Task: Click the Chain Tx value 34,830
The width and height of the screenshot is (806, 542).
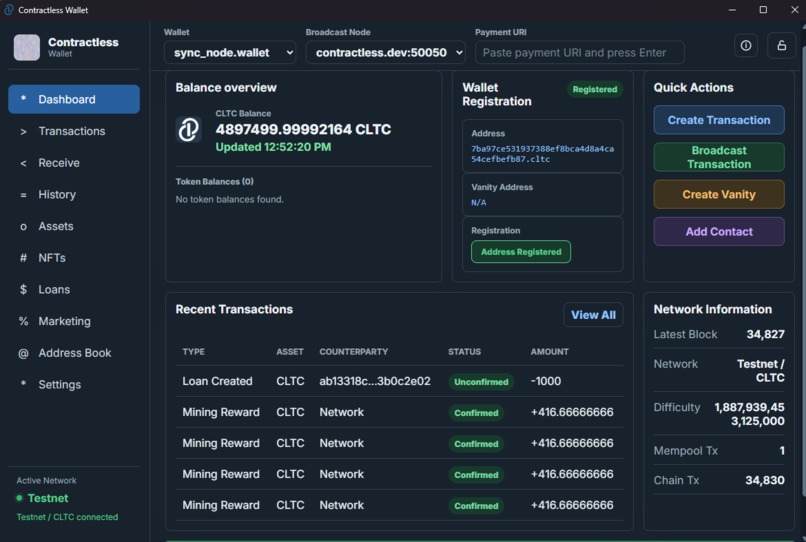Action: 765,480
